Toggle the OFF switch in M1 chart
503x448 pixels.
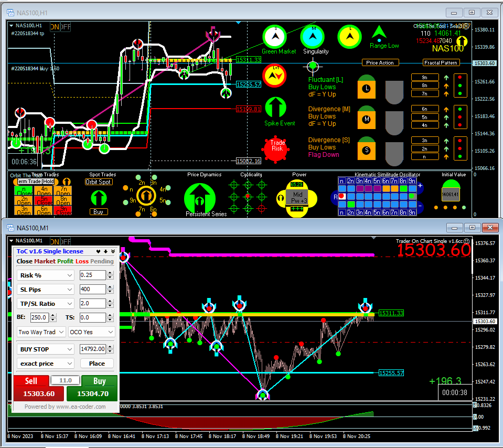point(66,242)
